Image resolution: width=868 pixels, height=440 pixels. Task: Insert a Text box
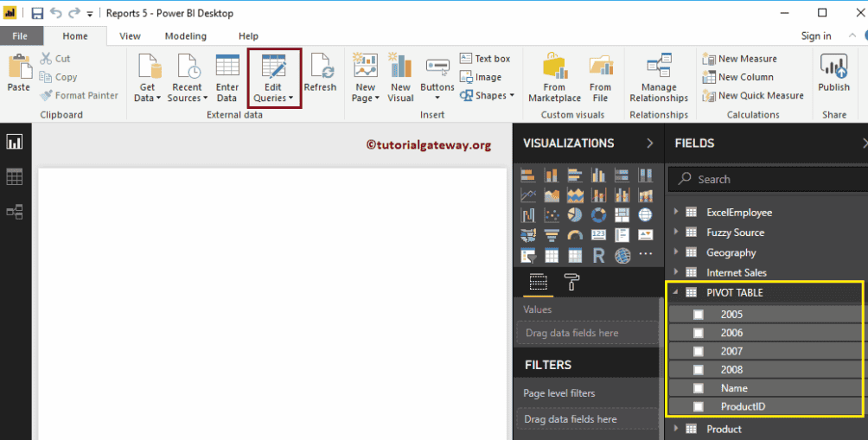point(485,59)
